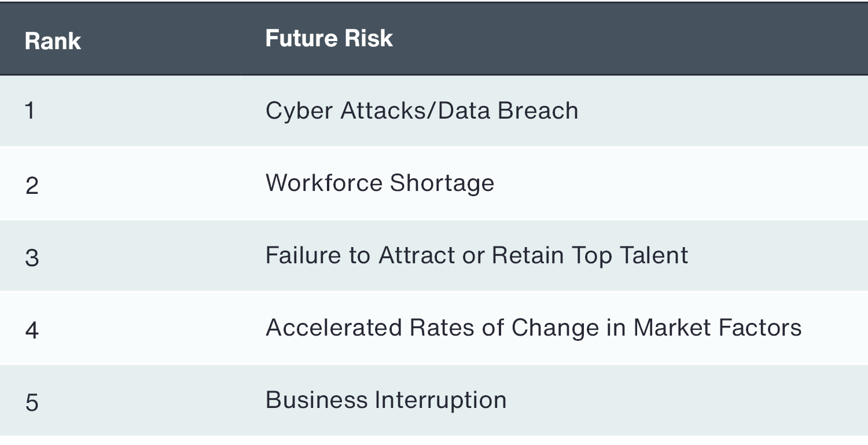Image resolution: width=868 pixels, height=445 pixels.
Task: Click the word Business in row five
Action: (x=316, y=400)
